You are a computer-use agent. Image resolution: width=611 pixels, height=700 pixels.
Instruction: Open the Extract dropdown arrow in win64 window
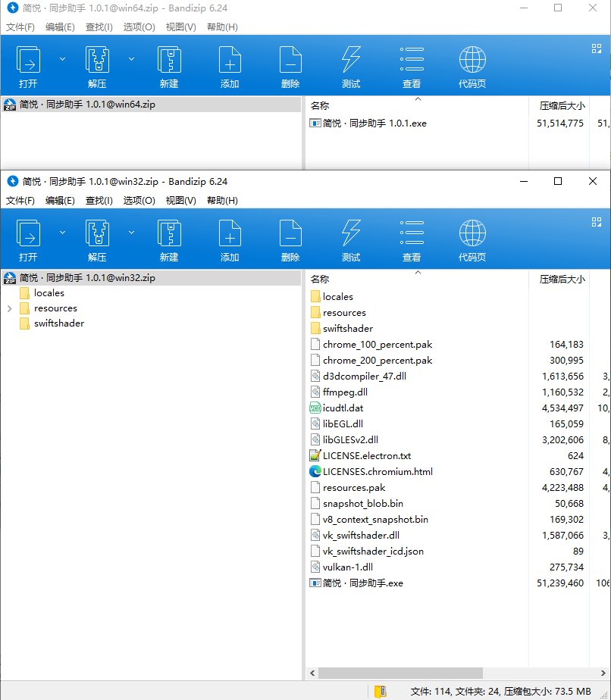click(131, 59)
